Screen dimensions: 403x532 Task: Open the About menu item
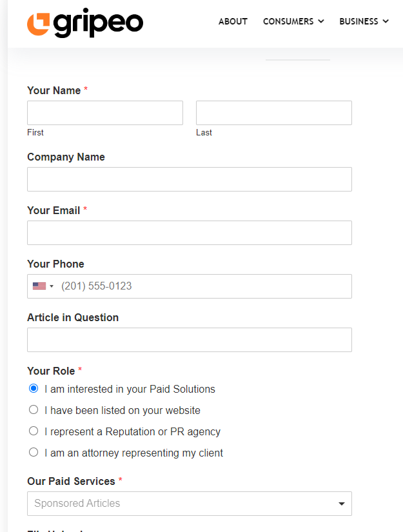[233, 21]
